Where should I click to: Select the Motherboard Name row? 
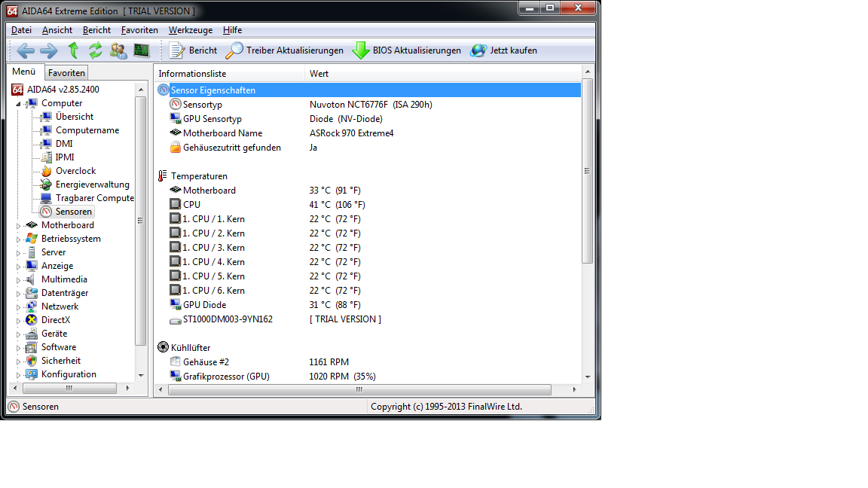coord(368,133)
